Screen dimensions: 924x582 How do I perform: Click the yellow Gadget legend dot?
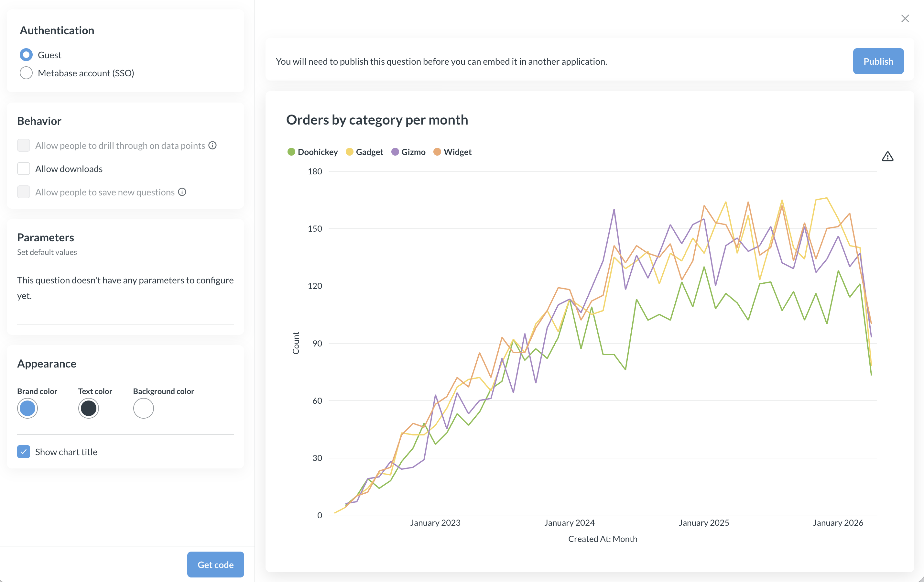[x=349, y=152]
